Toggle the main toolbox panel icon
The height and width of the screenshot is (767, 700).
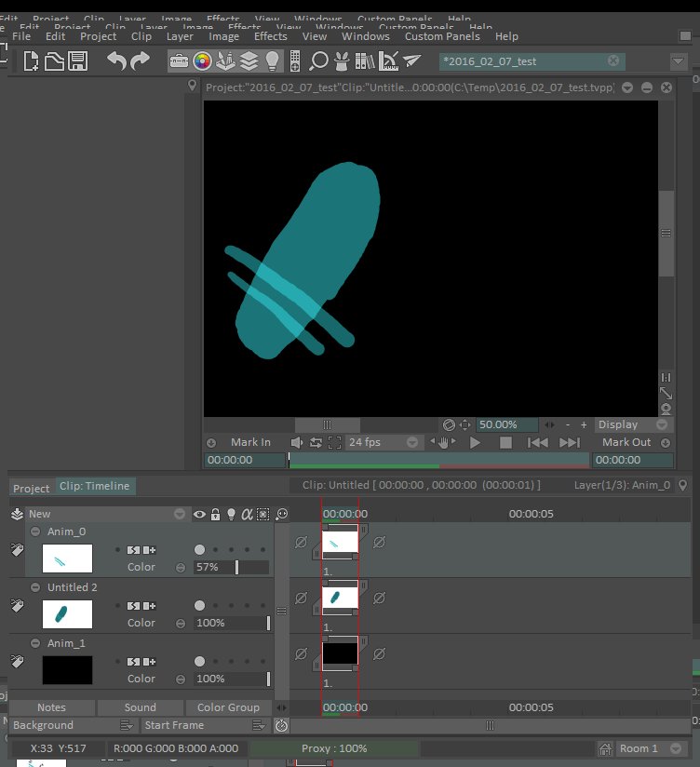(x=179, y=61)
